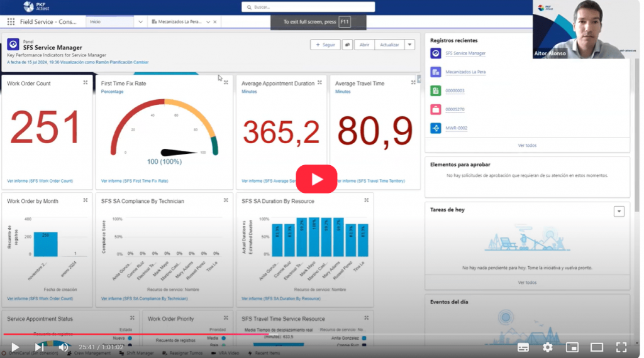Image resolution: width=644 pixels, height=358 pixels.
Task: Open YouTube settings gear
Action: pyautogui.click(x=548, y=347)
